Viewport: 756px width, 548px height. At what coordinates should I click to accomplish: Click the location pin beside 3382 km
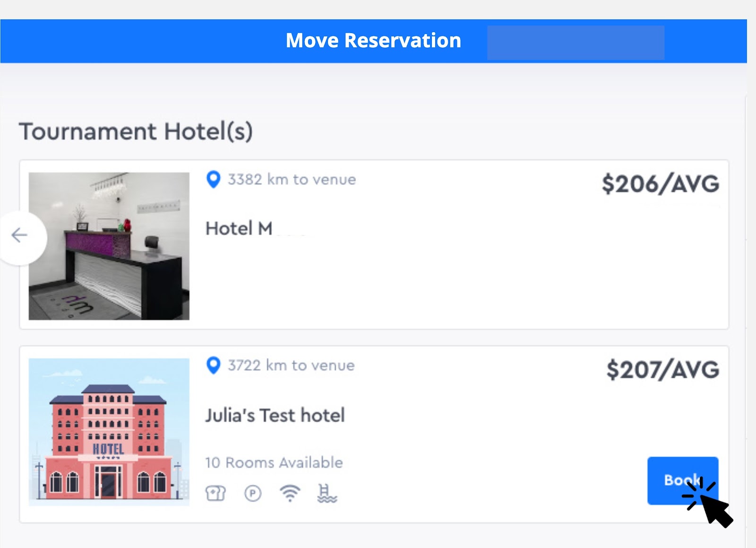pyautogui.click(x=214, y=180)
